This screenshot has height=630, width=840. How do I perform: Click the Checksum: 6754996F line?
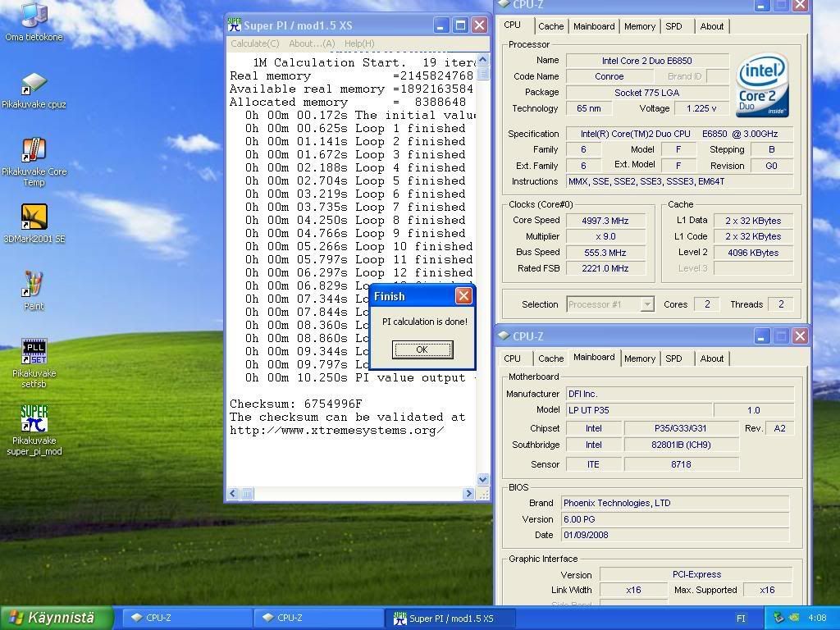[x=295, y=404]
